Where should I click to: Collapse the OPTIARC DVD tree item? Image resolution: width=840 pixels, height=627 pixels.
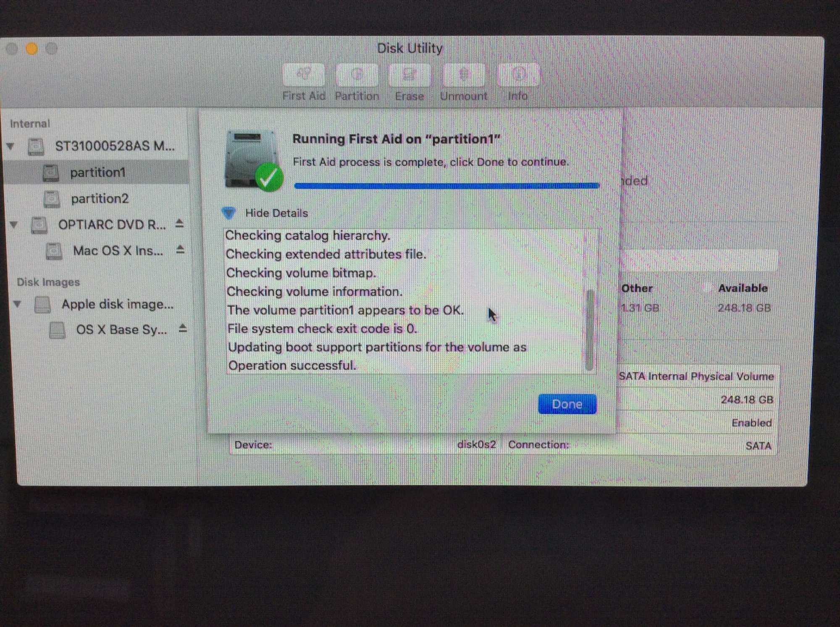click(x=14, y=225)
